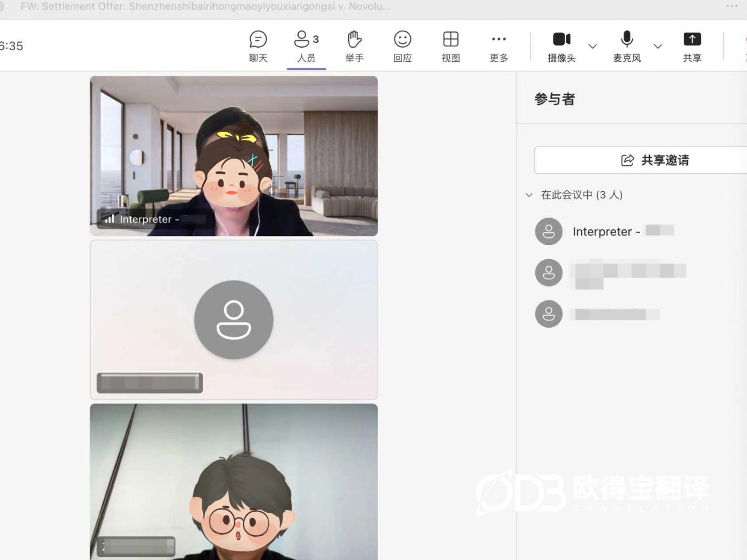Viewport: 747px width, 560px height.
Task: Open window title bar ellipsis menu
Action: click(x=732, y=6)
